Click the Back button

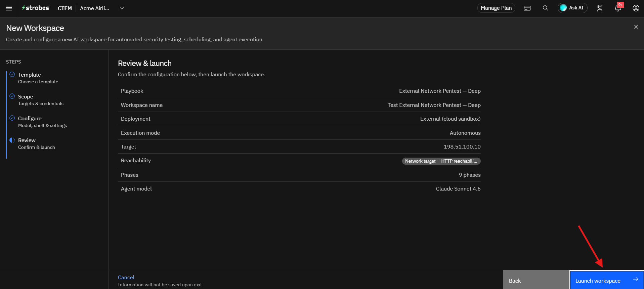(x=536, y=280)
